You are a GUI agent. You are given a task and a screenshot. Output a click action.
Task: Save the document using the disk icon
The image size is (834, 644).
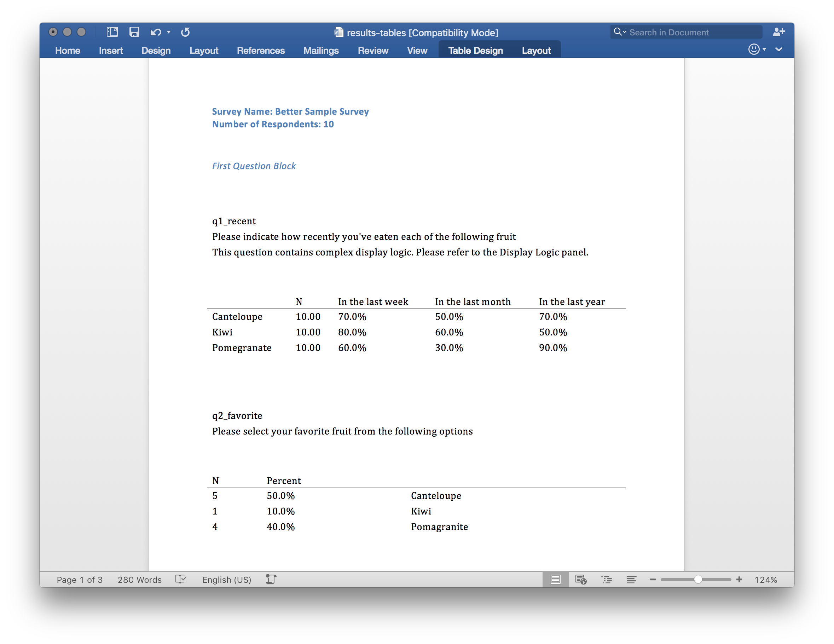(134, 32)
